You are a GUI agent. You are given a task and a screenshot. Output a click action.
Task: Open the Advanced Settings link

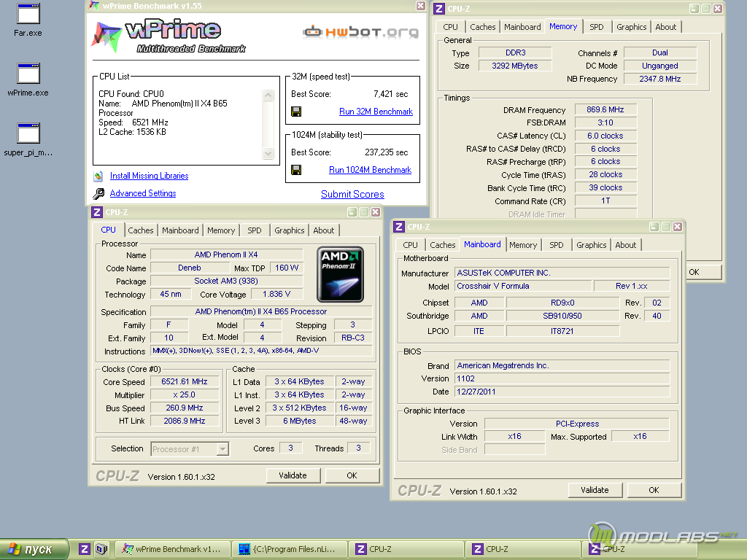pyautogui.click(x=143, y=193)
